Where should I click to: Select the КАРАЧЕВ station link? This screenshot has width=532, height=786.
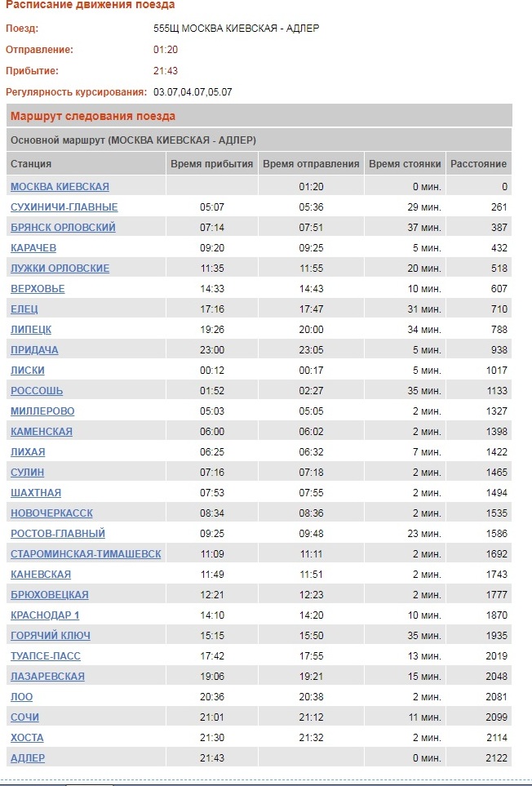pos(33,248)
